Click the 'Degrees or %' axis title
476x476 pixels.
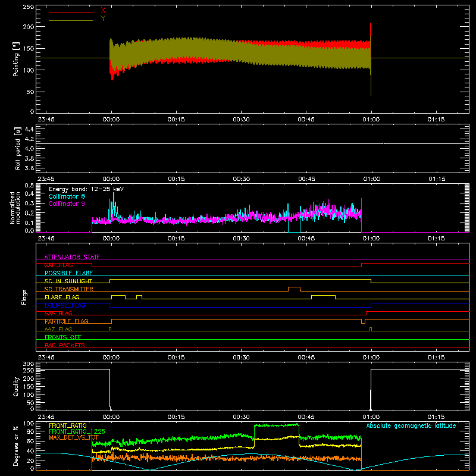[x=16, y=446]
